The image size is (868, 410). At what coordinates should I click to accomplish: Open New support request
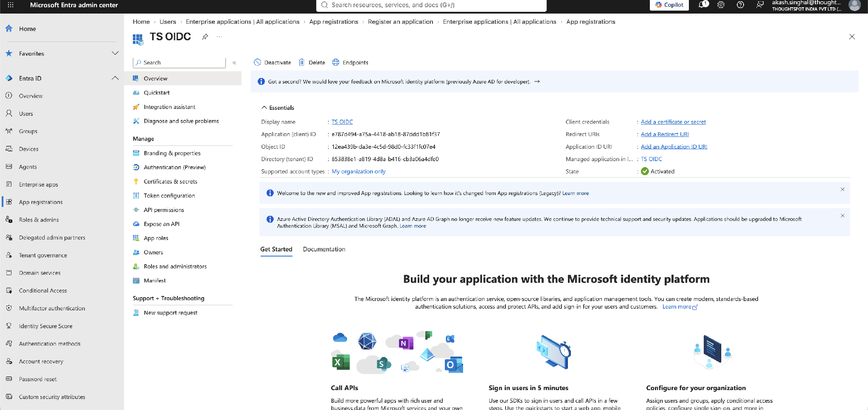click(170, 313)
